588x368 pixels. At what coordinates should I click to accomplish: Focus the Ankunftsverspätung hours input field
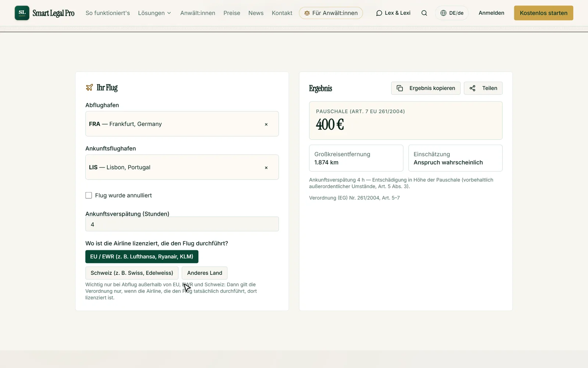[x=182, y=224]
